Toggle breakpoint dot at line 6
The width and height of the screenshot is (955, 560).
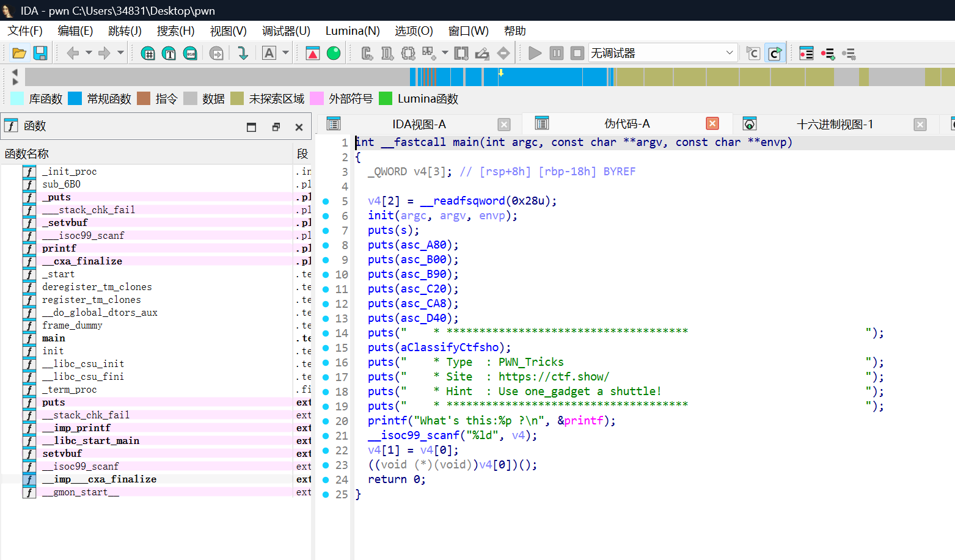tap(326, 216)
